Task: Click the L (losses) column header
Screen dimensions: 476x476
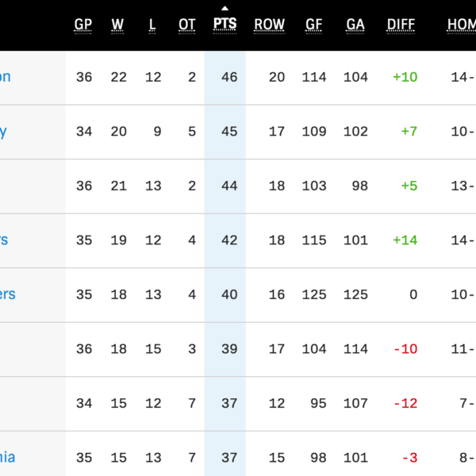Action: [152, 25]
